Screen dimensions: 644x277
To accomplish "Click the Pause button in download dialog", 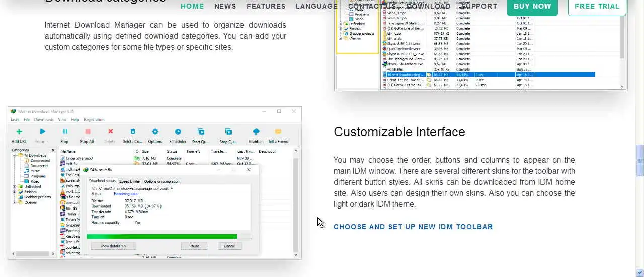I will point(194,246).
